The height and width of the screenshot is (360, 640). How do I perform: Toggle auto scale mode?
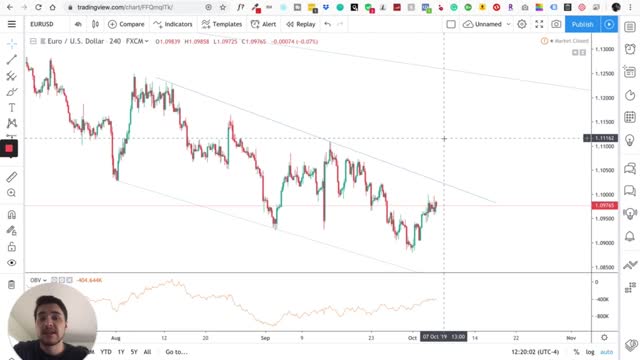pos(607,351)
